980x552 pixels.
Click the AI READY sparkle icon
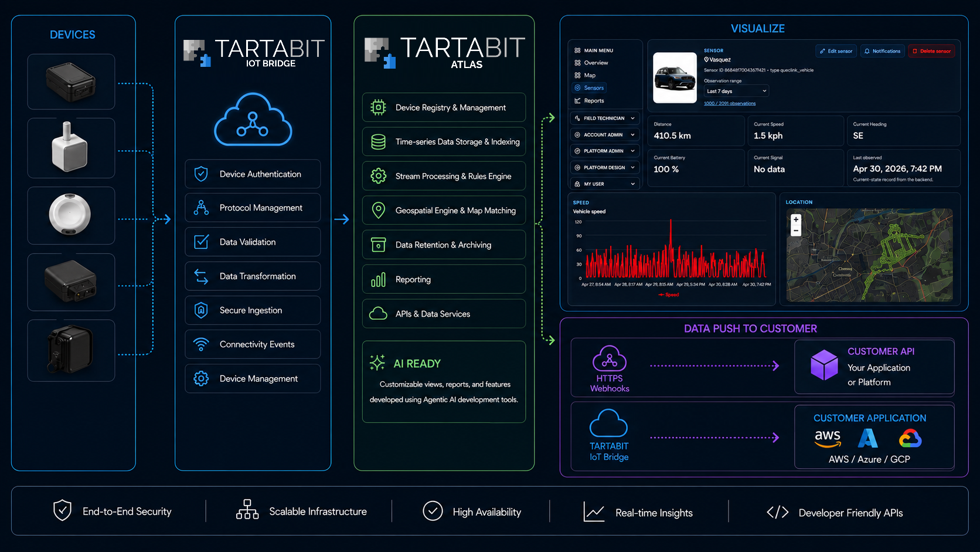377,363
